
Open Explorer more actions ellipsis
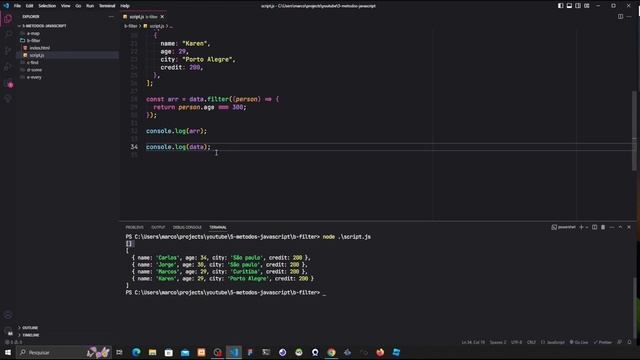111,17
